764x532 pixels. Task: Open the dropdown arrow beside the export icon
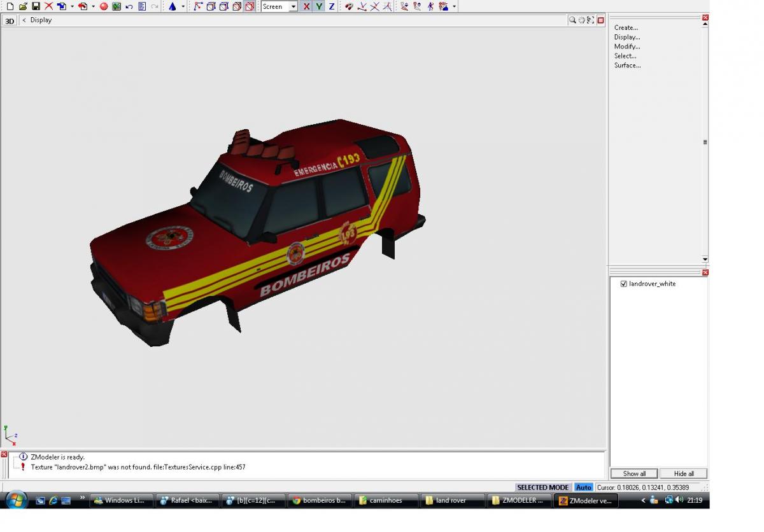click(x=93, y=6)
